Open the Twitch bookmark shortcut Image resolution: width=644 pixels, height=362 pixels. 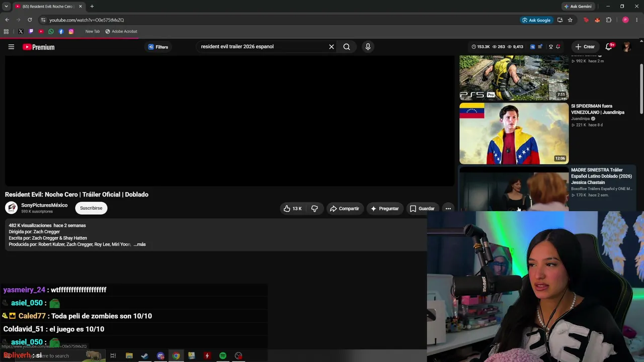click(x=31, y=31)
